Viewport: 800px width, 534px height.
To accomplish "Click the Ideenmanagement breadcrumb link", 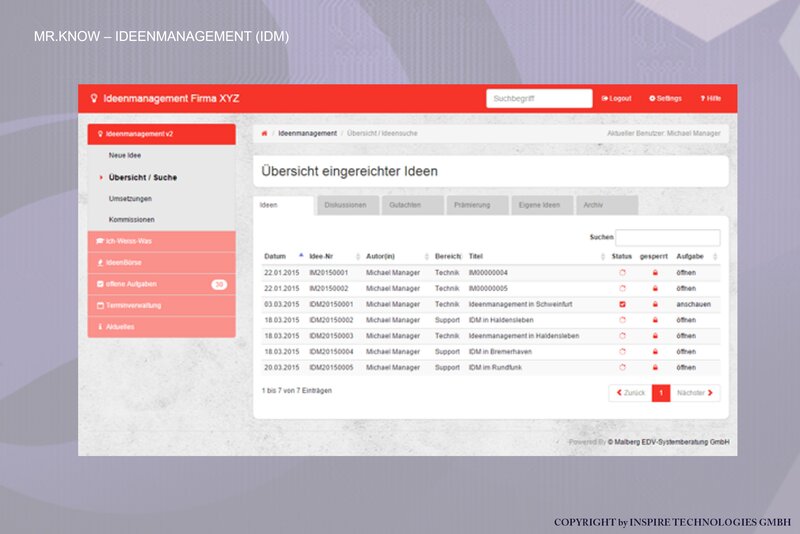I will point(308,134).
